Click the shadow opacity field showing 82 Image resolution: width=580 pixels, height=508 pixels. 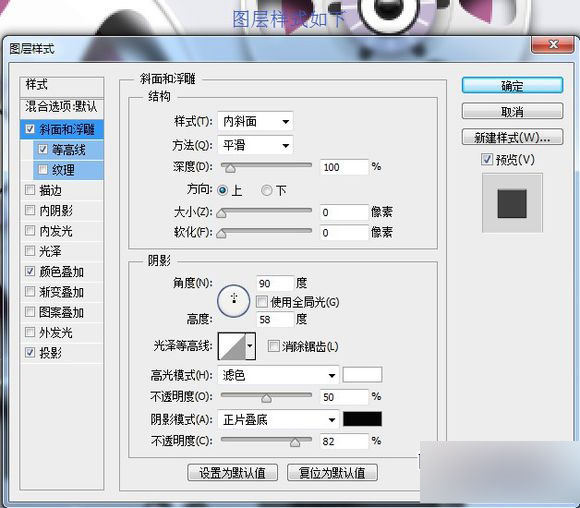point(344,441)
